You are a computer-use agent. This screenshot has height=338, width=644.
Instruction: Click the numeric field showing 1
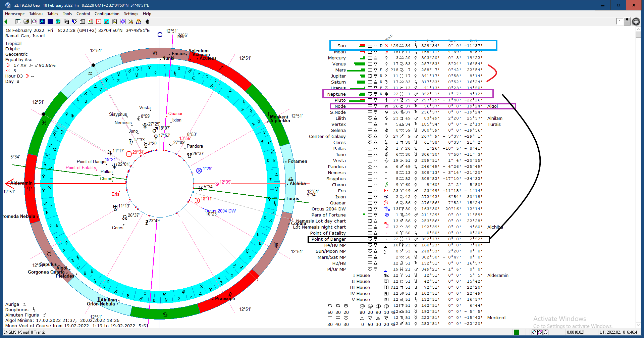coord(620,21)
